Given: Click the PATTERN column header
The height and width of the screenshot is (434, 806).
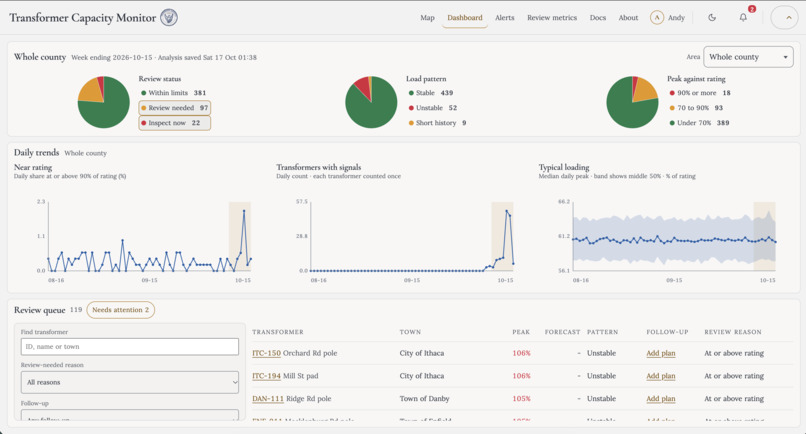Looking at the screenshot, I should tap(602, 332).
